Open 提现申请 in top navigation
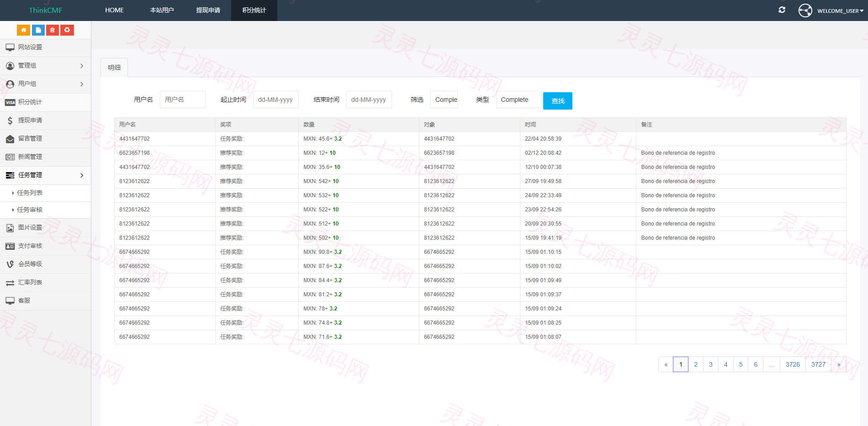This screenshot has height=426, width=868. click(x=208, y=10)
